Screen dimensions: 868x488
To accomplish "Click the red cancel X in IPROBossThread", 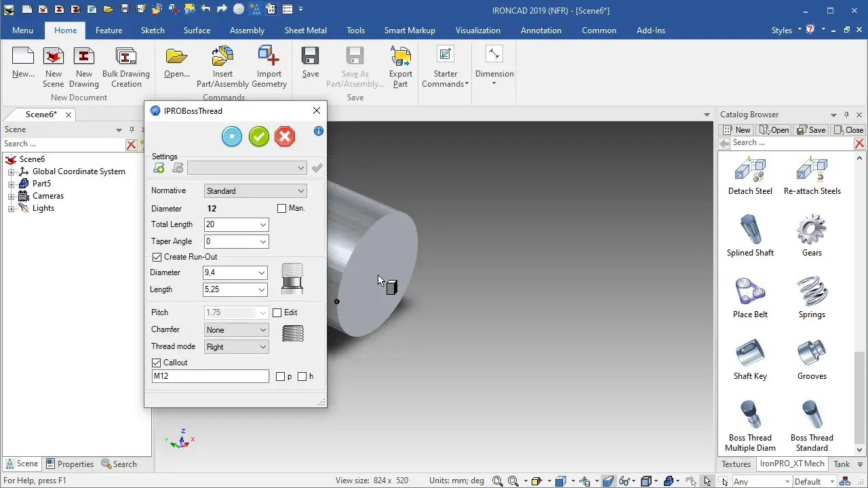I will coord(285,136).
